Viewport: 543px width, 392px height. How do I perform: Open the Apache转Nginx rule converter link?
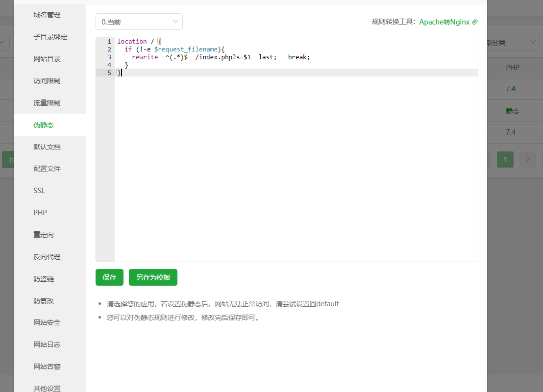[444, 22]
